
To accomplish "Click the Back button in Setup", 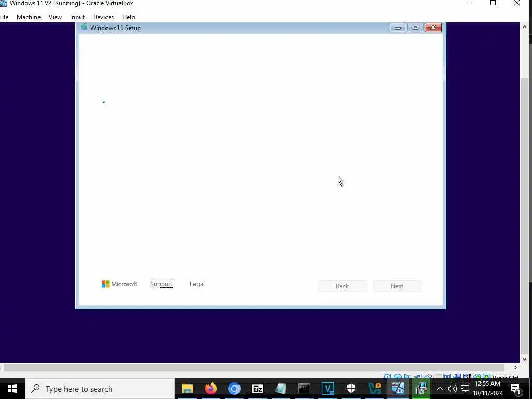I will click(342, 286).
